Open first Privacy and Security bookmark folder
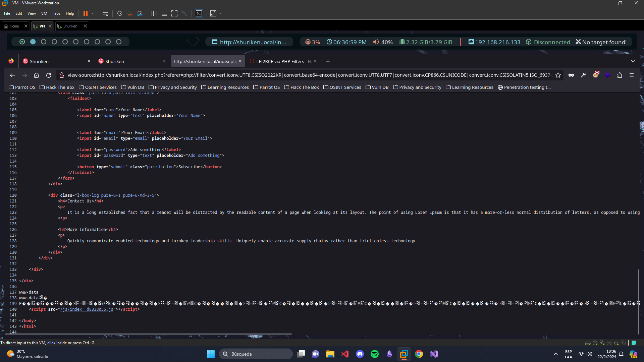This screenshot has width=644, height=362. (x=173, y=87)
